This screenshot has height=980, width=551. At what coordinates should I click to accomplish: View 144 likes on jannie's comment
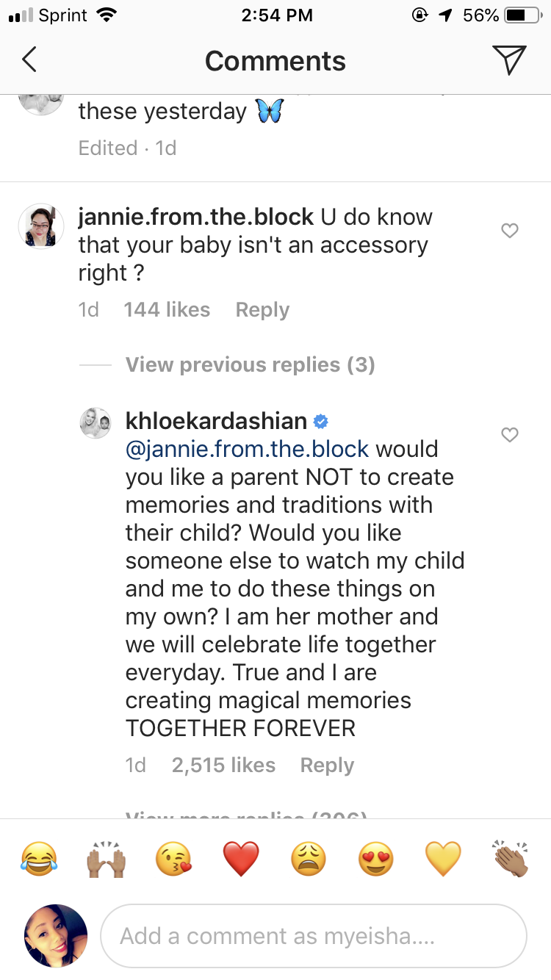click(x=167, y=310)
